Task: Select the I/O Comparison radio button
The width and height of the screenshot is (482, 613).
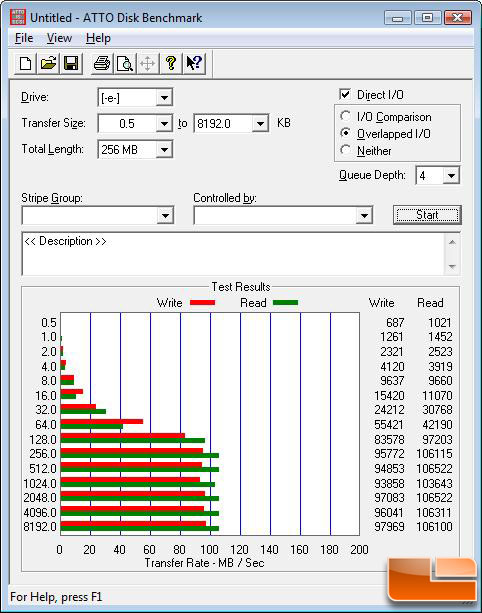Action: coord(345,116)
